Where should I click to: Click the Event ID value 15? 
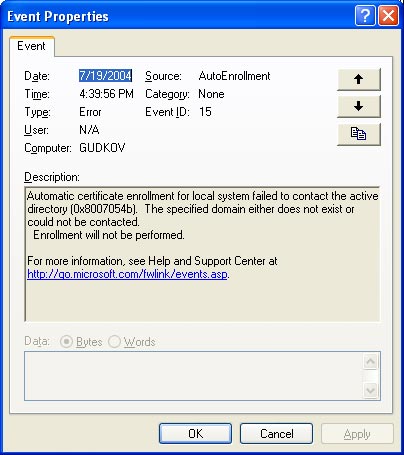click(x=205, y=112)
